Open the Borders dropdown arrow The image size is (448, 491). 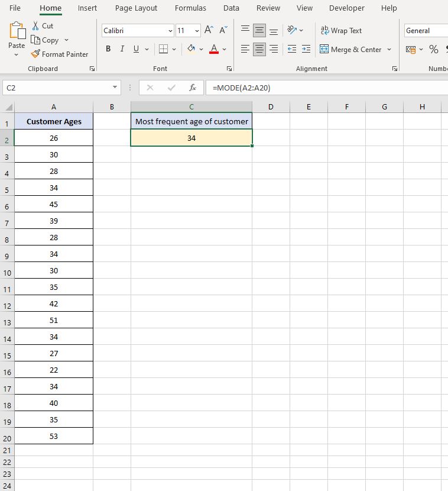[174, 49]
